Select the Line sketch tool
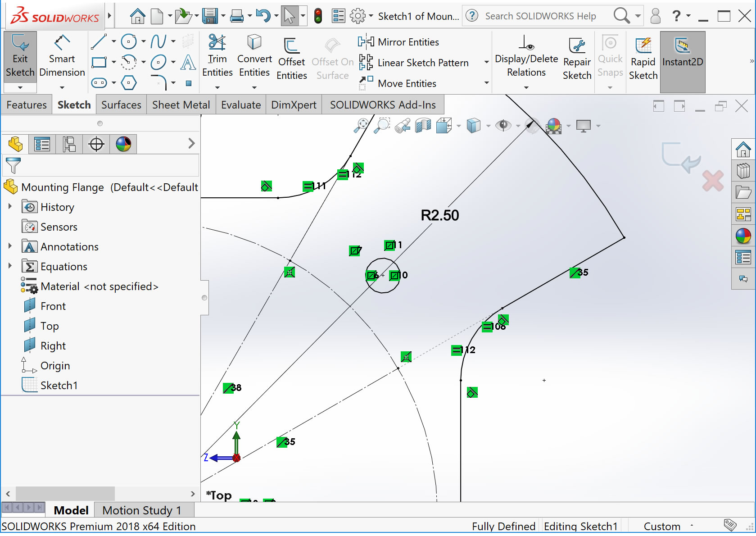This screenshot has width=756, height=536. (x=99, y=41)
